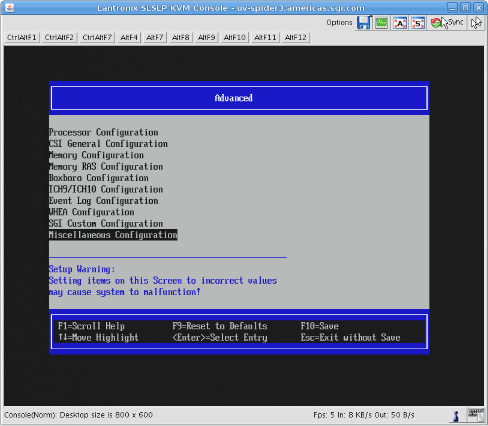Viewport: 488px width, 426px height.
Task: Click the keyboard status icon in status bar
Action: pyautogui.click(x=476, y=415)
